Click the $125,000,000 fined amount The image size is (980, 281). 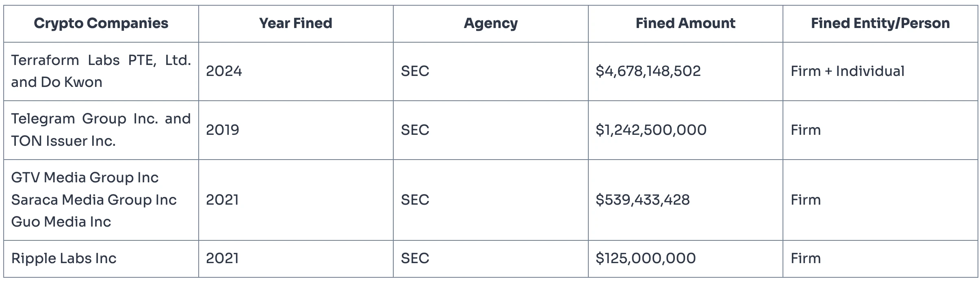coord(646,258)
